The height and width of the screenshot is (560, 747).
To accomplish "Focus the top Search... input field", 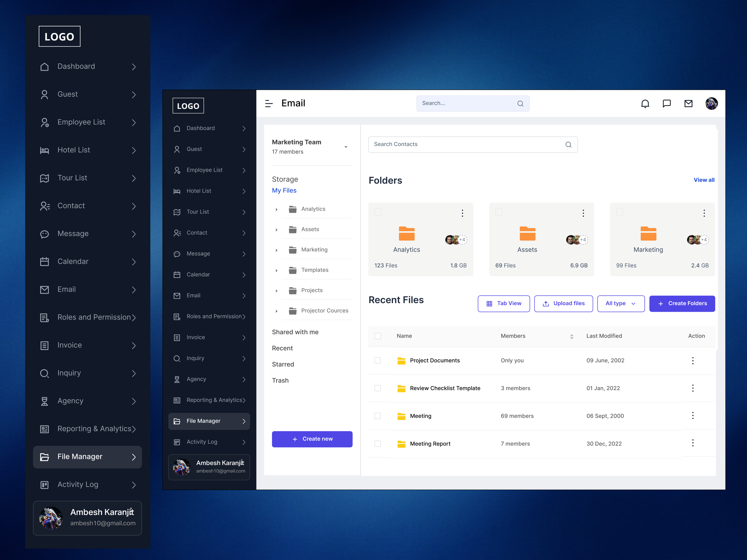I will [473, 104].
